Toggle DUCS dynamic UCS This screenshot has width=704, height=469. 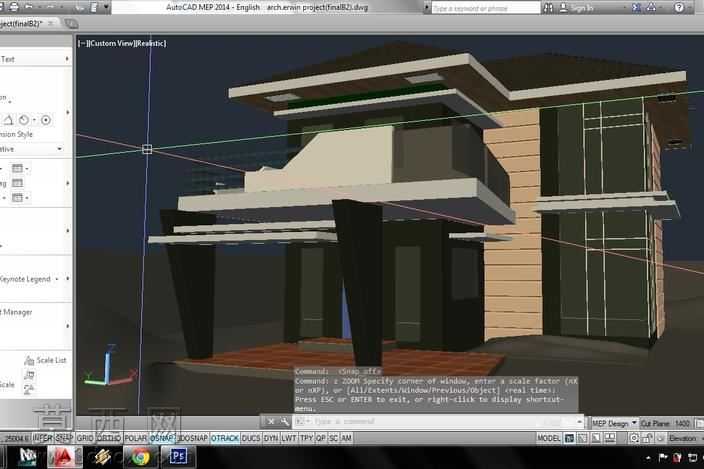click(251, 438)
